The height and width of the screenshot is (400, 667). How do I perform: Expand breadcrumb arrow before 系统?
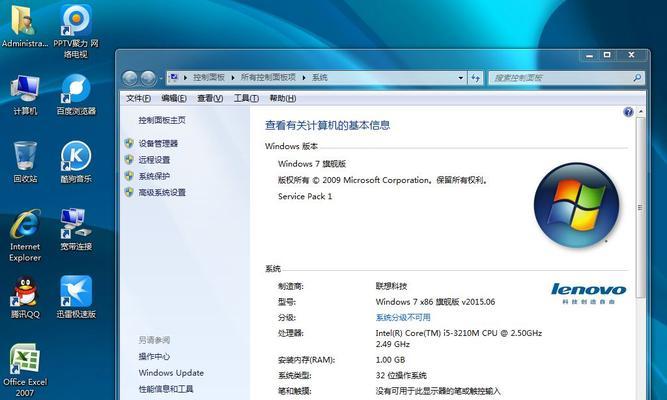304,78
